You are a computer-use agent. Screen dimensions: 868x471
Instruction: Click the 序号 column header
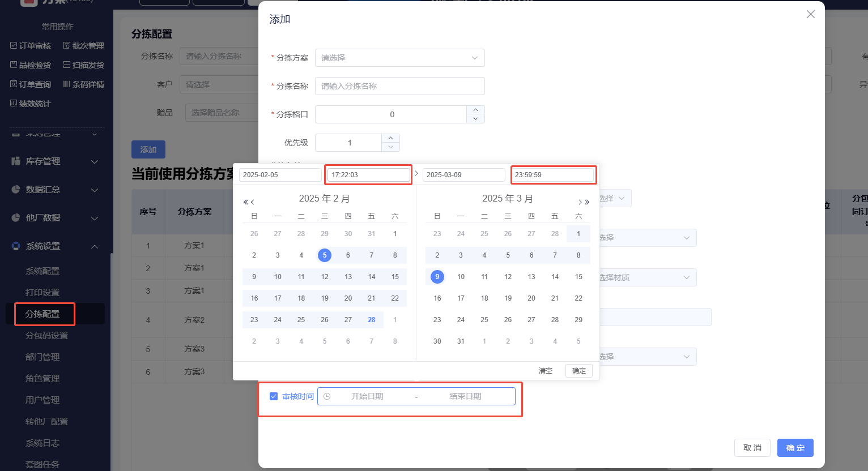coord(148,212)
